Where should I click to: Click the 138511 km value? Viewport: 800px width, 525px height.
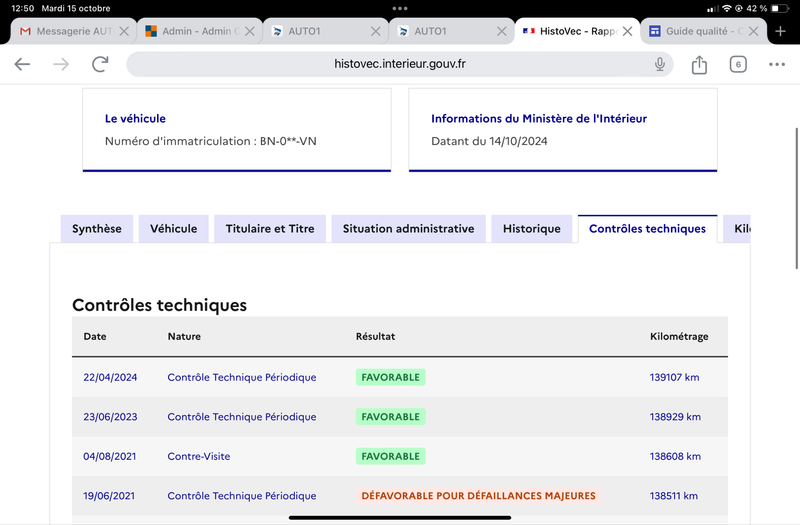tap(673, 496)
